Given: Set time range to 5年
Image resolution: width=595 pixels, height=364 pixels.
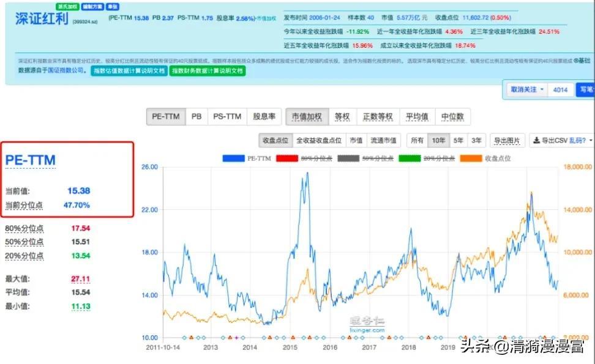Looking at the screenshot, I should [458, 140].
